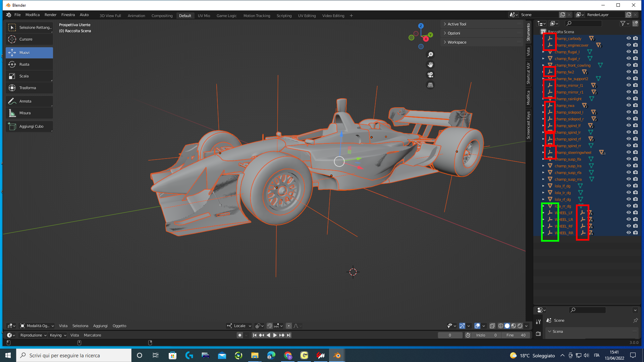Select wireframe viewport shading
Screen dimensions: 644x362
(x=501, y=326)
